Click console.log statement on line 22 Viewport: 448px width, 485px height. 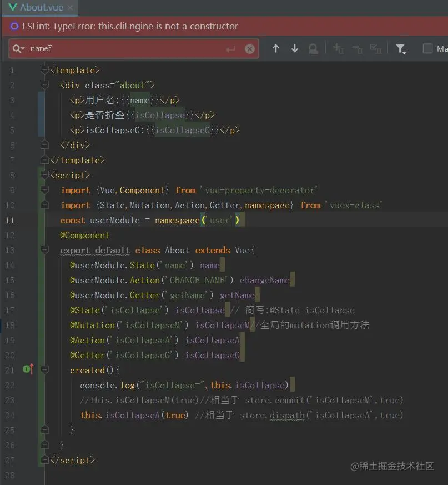click(x=184, y=386)
